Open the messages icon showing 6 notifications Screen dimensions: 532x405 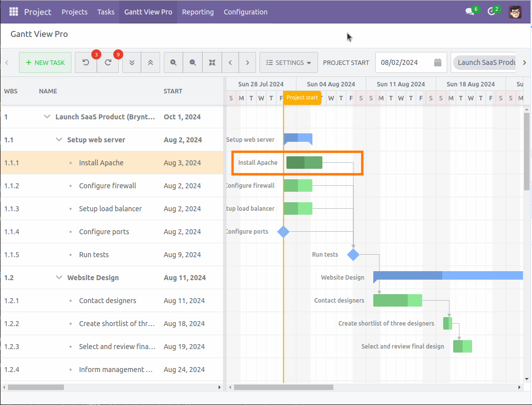click(468, 11)
